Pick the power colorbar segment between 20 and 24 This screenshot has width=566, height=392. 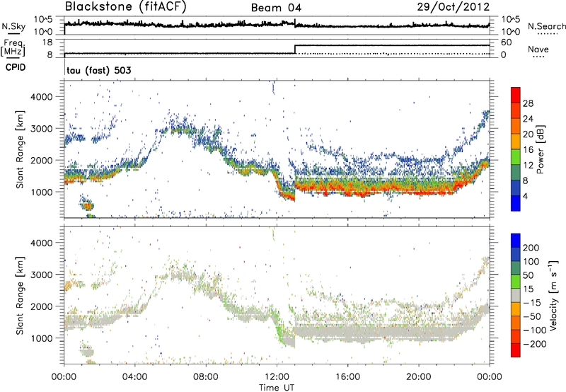click(x=516, y=126)
